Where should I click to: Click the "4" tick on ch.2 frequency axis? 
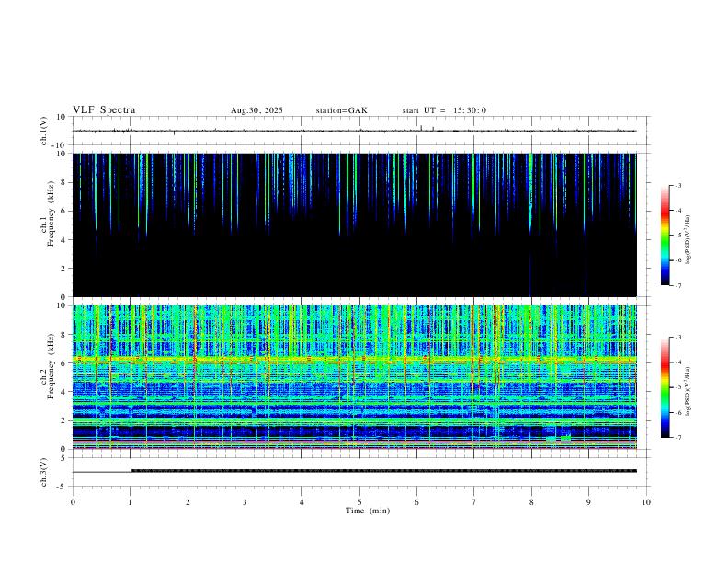pyautogui.click(x=64, y=392)
